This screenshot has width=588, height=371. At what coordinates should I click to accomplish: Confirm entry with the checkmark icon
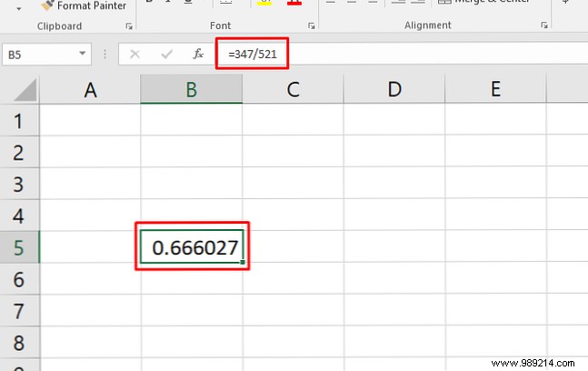(166, 55)
